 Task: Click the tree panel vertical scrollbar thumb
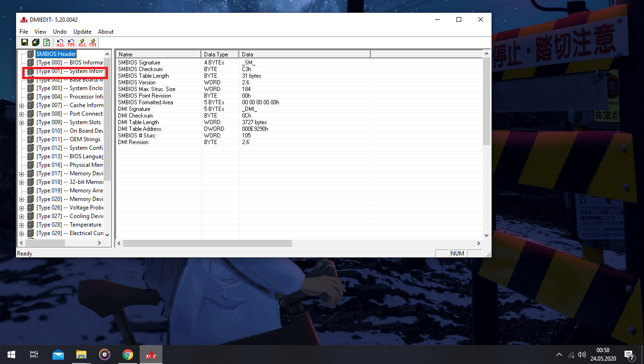107,119
